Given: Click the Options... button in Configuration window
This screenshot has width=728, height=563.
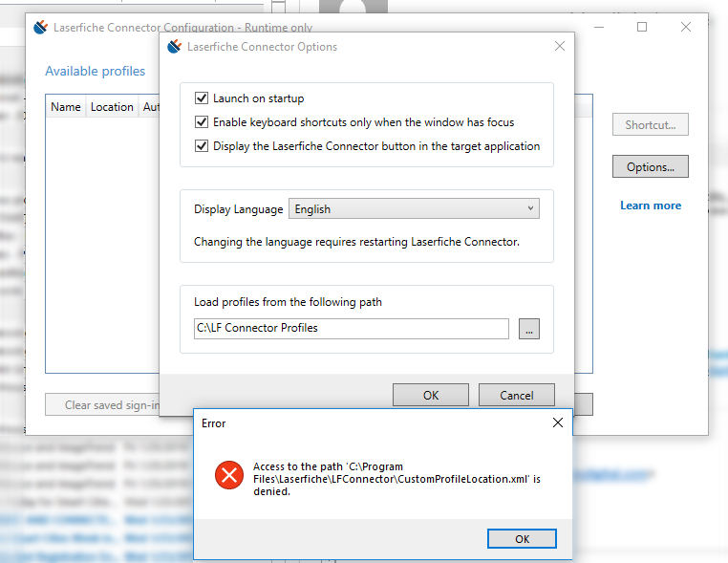Looking at the screenshot, I should (x=650, y=166).
